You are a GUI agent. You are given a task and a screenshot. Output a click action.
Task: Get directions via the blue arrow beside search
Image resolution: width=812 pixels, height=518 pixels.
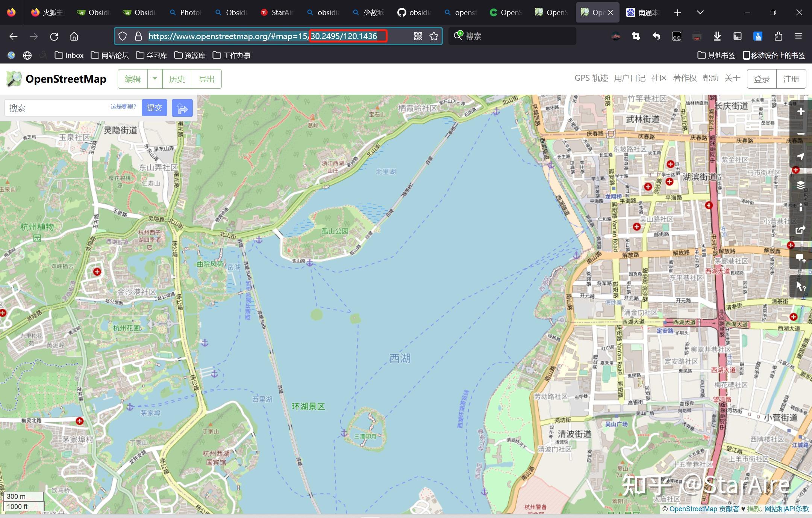click(182, 108)
